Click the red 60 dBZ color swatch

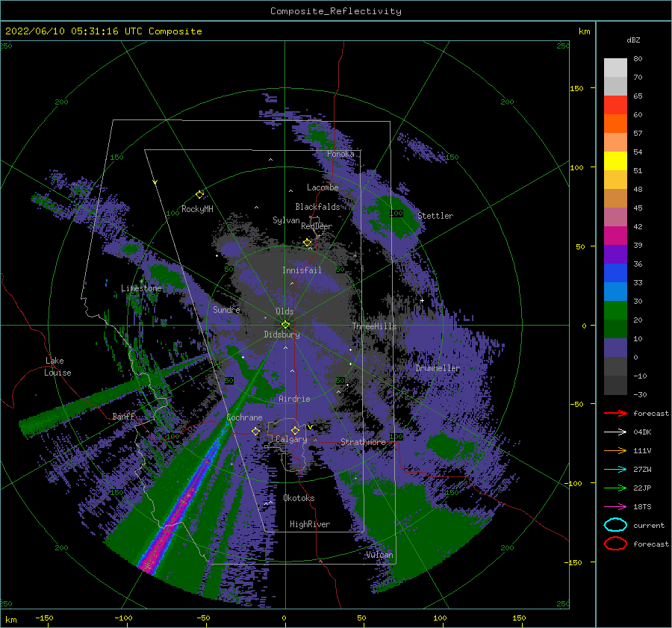point(615,105)
